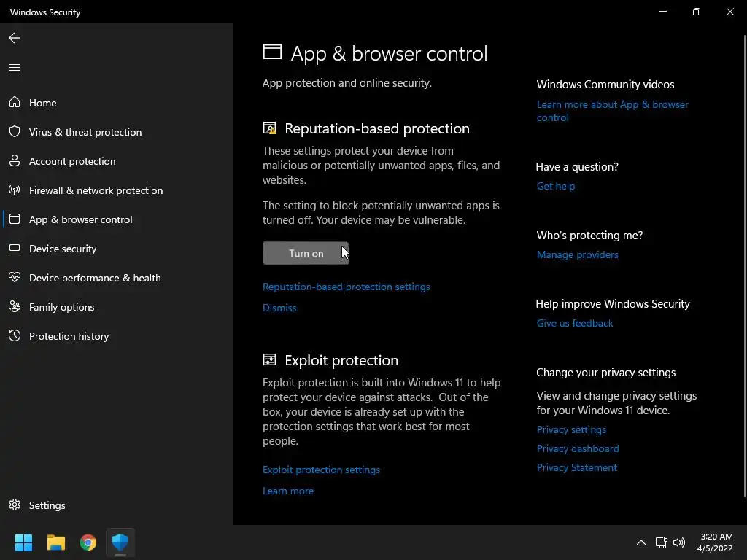The image size is (747, 560).
Task: Open Exploit protection settings link
Action: point(321,470)
